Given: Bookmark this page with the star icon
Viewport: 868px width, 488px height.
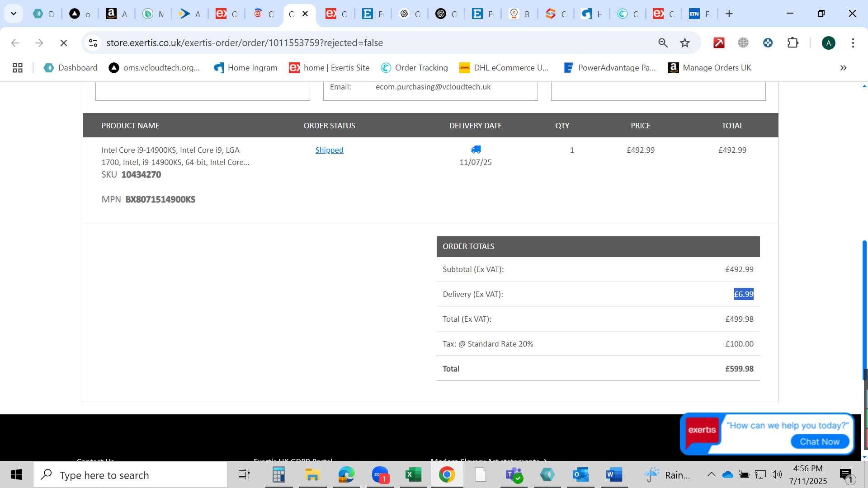Looking at the screenshot, I should (x=685, y=43).
